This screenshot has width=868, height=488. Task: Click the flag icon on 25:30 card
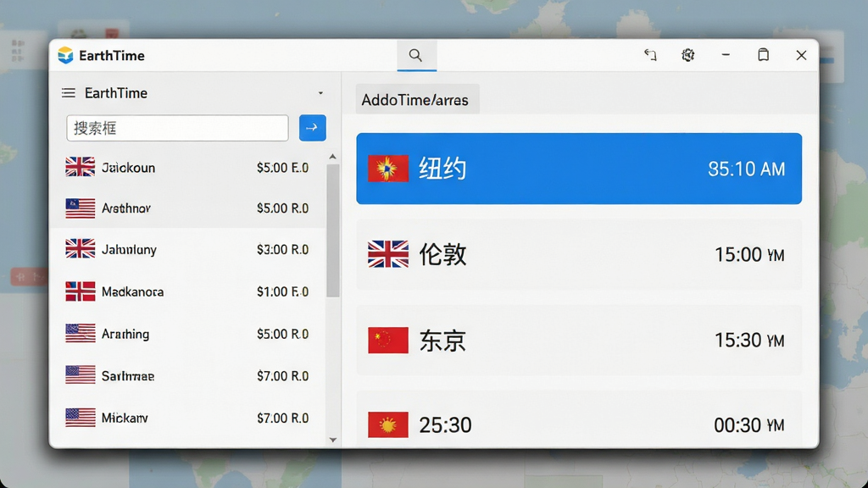pos(388,425)
